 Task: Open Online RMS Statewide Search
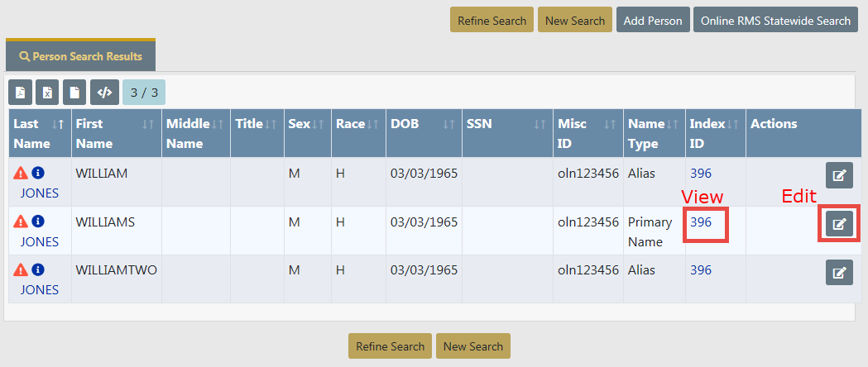[775, 21]
